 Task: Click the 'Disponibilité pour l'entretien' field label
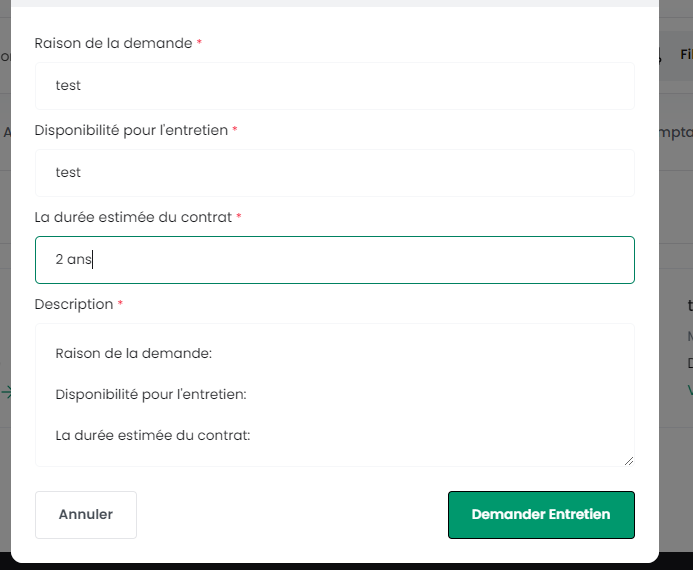131,130
